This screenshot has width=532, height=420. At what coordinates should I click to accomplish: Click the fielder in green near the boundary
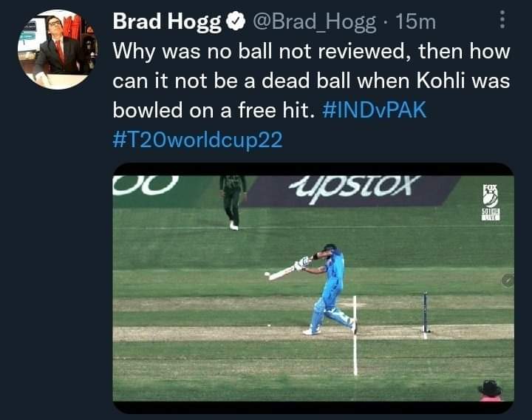point(232,200)
